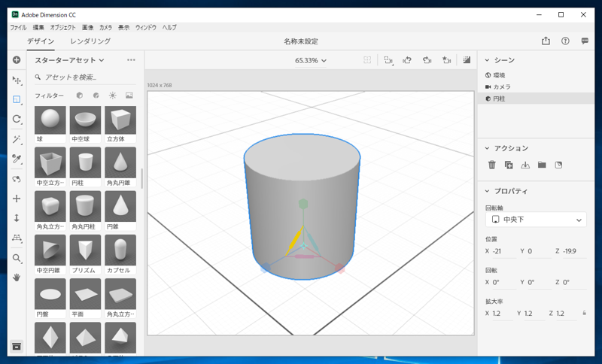Toggle the lights filter icon
Image resolution: width=602 pixels, height=364 pixels.
[112, 96]
